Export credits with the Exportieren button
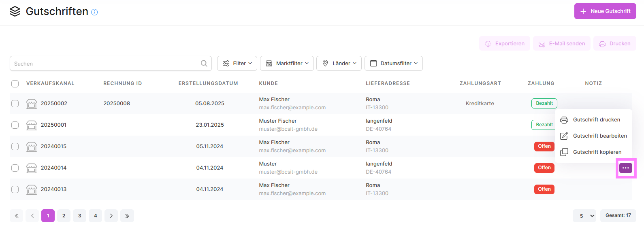This screenshot has width=644, height=236. point(505,44)
